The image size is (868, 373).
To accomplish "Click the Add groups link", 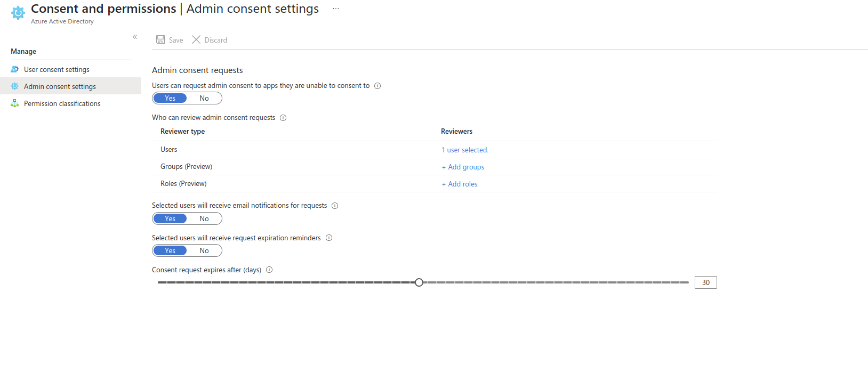I will click(463, 167).
